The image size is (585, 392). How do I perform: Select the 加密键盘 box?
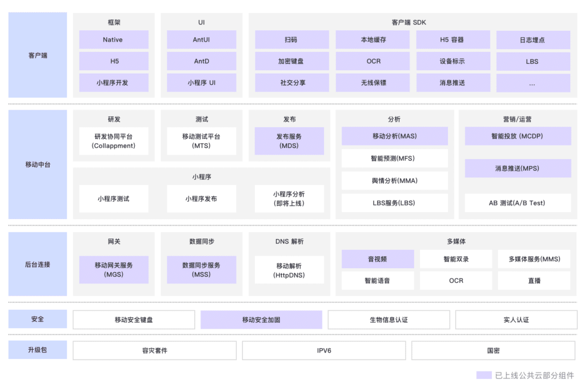click(292, 61)
